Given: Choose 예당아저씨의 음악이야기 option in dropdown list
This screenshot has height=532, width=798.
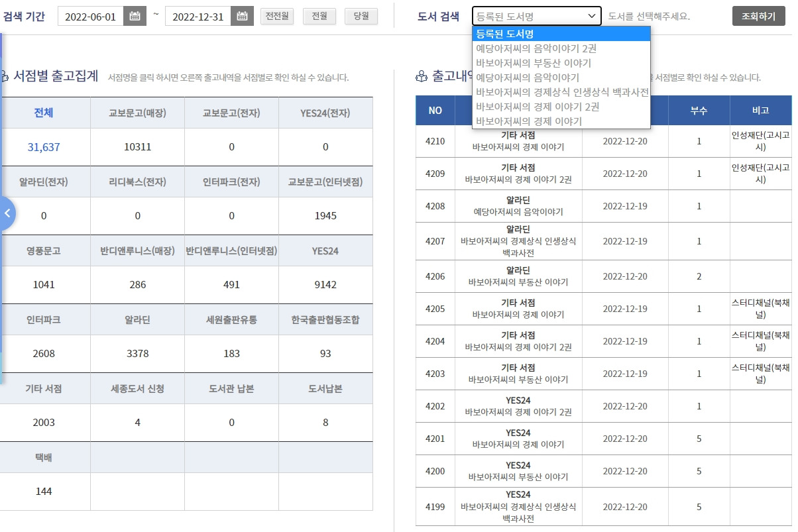Looking at the screenshot, I should coord(561,78).
